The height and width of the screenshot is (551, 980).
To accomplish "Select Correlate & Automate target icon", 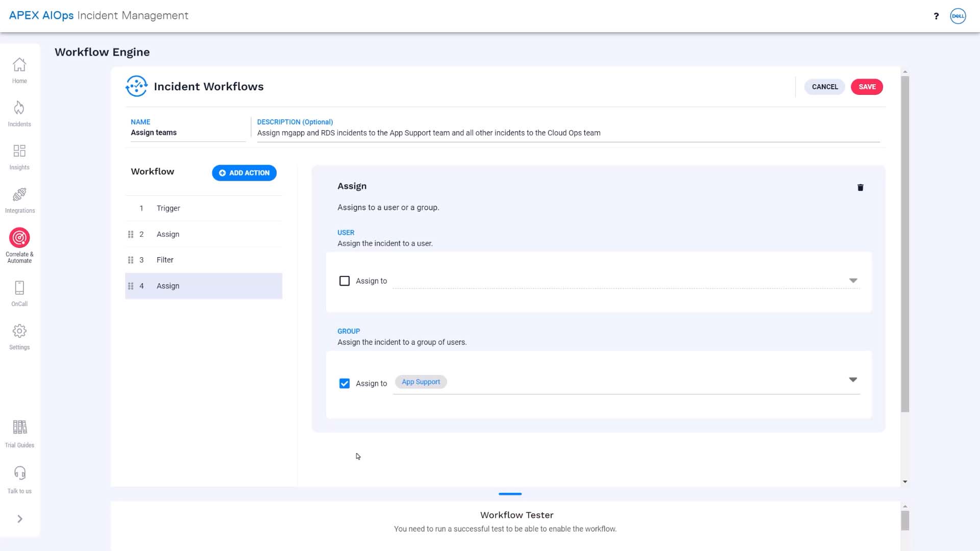I will [x=19, y=238].
